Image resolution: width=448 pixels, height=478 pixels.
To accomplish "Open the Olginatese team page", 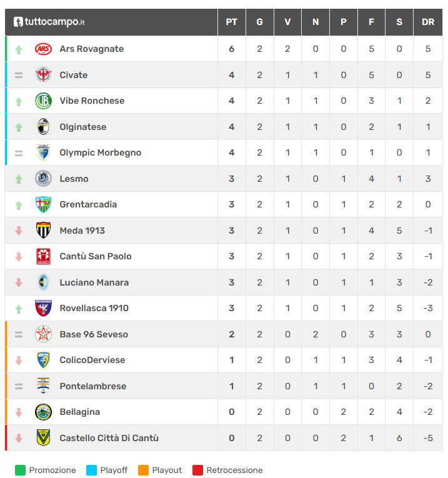I will [82, 127].
